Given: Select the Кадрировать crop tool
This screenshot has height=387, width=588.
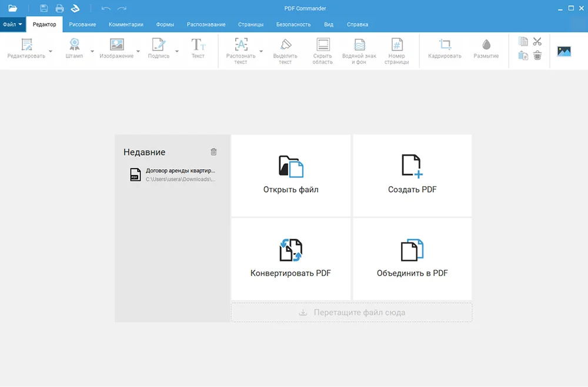Looking at the screenshot, I should pyautogui.click(x=445, y=49).
